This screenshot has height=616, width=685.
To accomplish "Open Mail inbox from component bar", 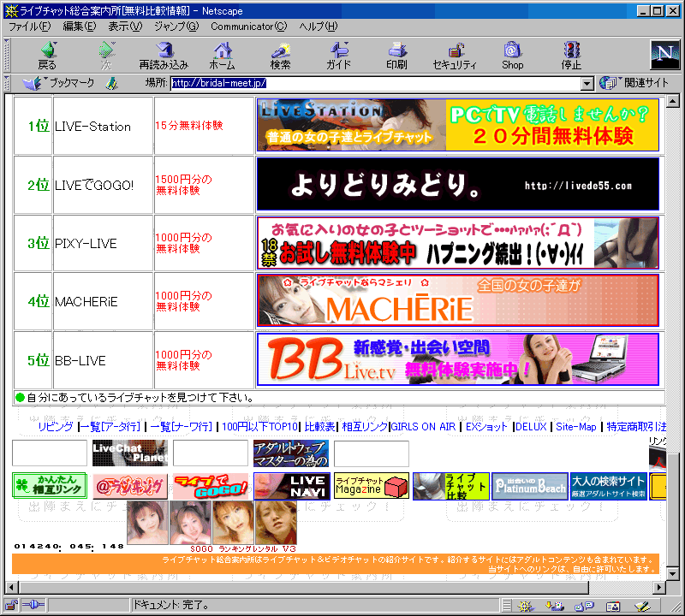I will click(x=555, y=606).
